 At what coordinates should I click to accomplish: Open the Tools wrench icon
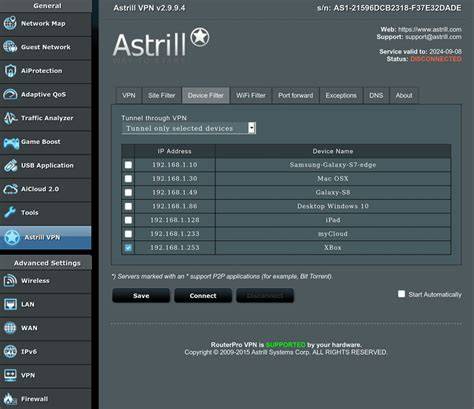pos(10,212)
